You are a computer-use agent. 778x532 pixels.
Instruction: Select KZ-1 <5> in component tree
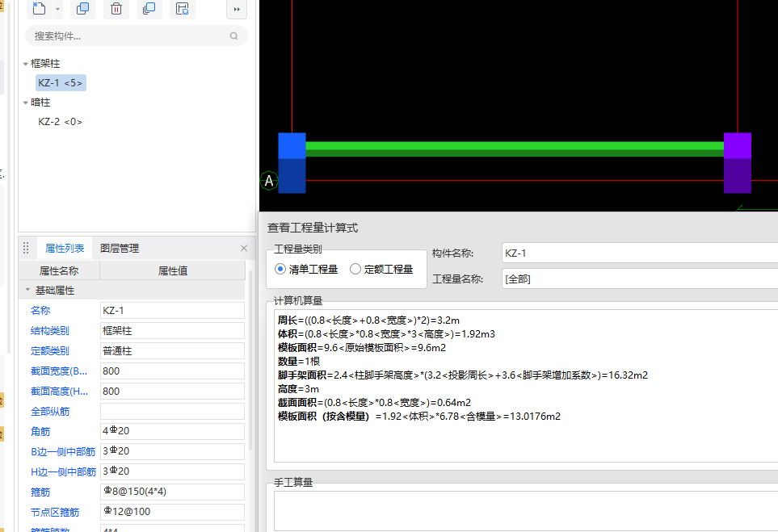tap(61, 83)
